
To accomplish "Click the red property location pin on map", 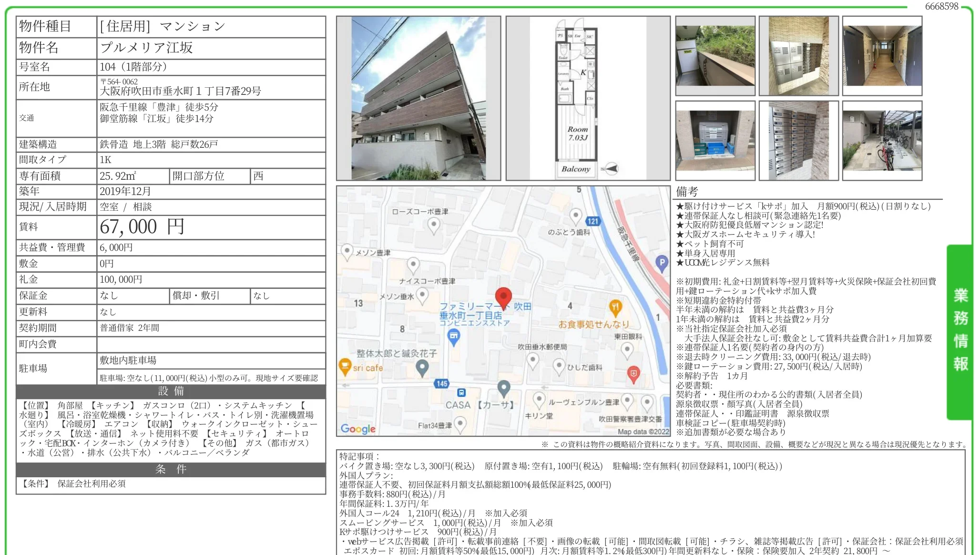I will (503, 298).
